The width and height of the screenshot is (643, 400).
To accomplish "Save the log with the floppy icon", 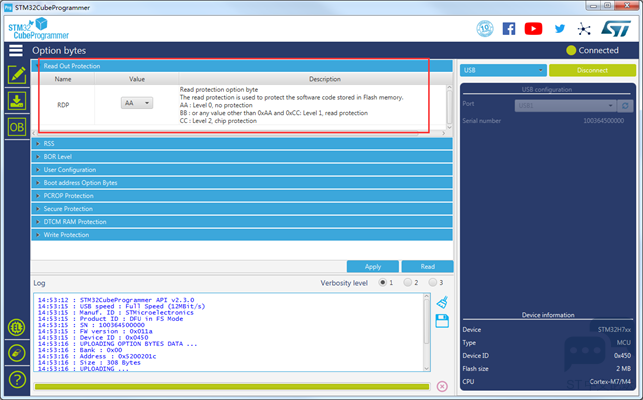I will point(442,321).
